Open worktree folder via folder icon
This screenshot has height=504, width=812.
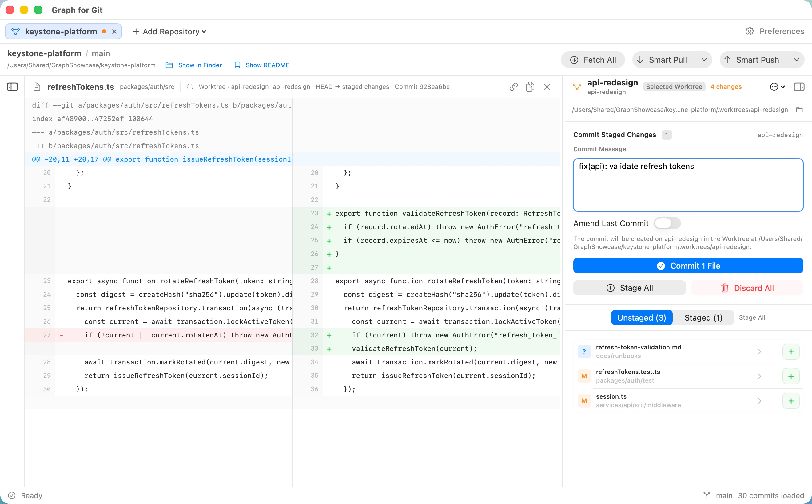[799, 110]
